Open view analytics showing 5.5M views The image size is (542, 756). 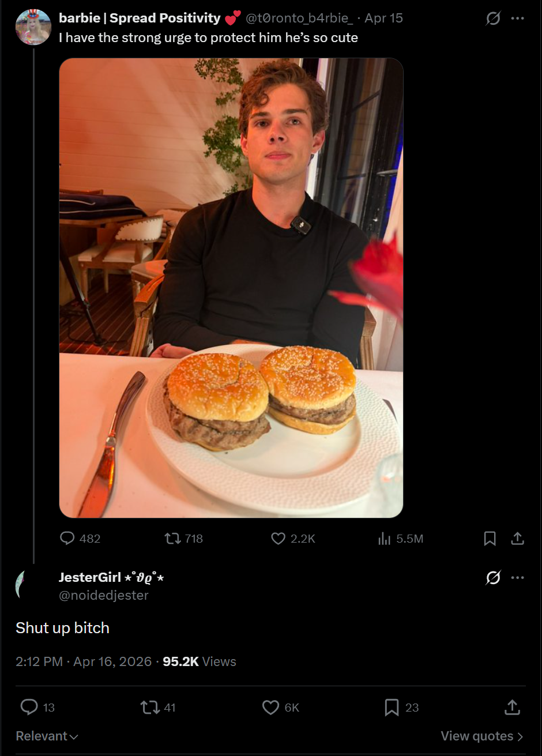tap(384, 539)
